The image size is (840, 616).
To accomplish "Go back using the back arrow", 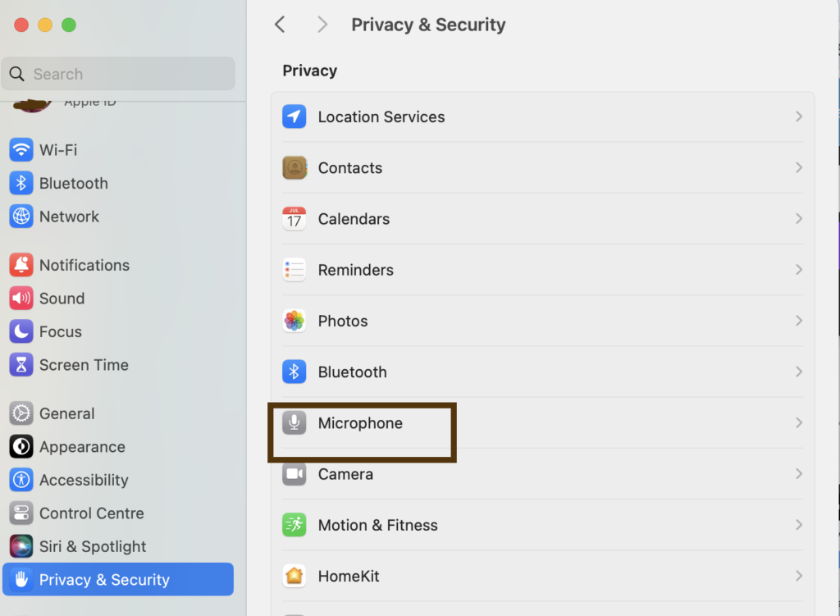I will (x=280, y=25).
